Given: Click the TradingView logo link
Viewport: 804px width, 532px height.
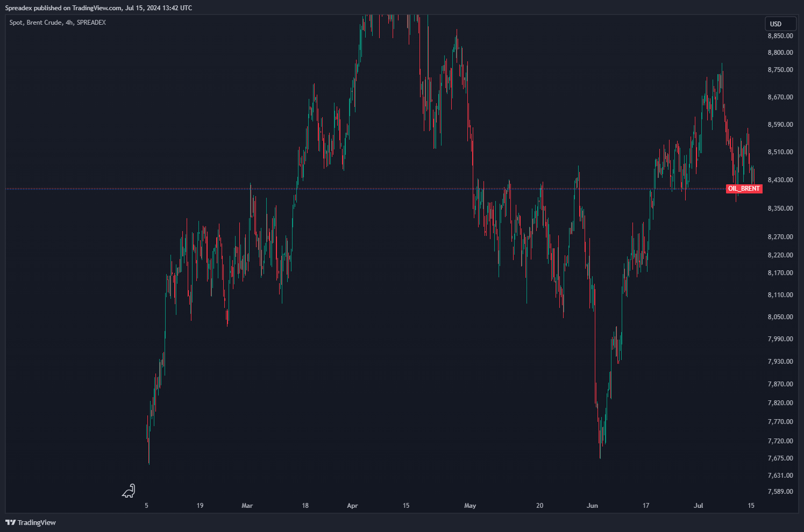Looking at the screenshot, I should coord(31,522).
